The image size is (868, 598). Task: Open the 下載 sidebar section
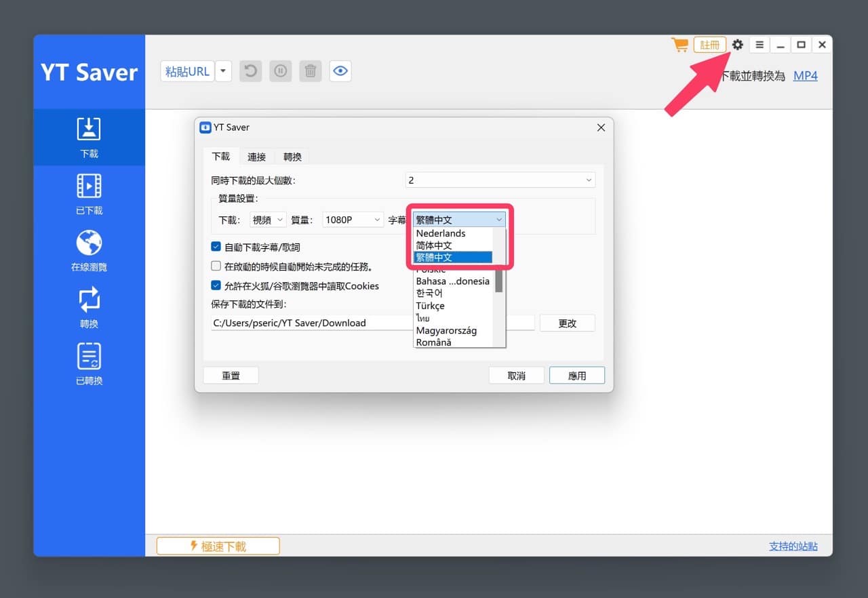(x=89, y=138)
